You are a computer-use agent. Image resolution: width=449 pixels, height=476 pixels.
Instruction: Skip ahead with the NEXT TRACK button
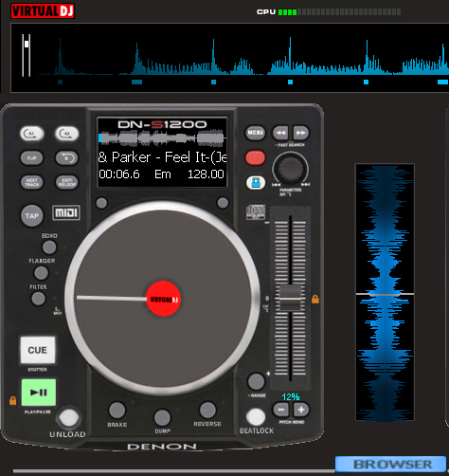[32, 182]
